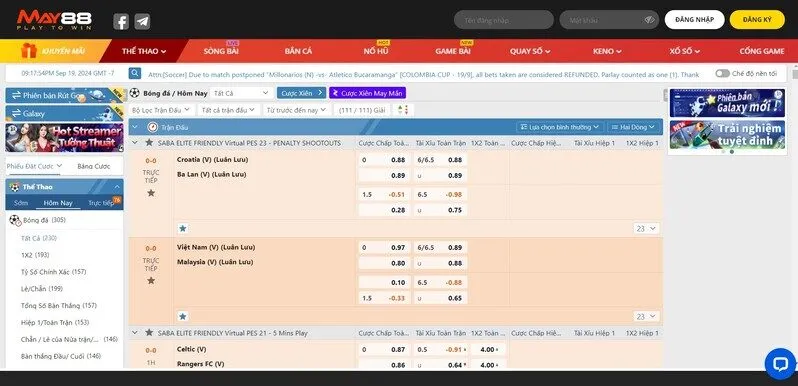
Task: Click the Cược Xiên May Mắn button
Action: (367, 93)
